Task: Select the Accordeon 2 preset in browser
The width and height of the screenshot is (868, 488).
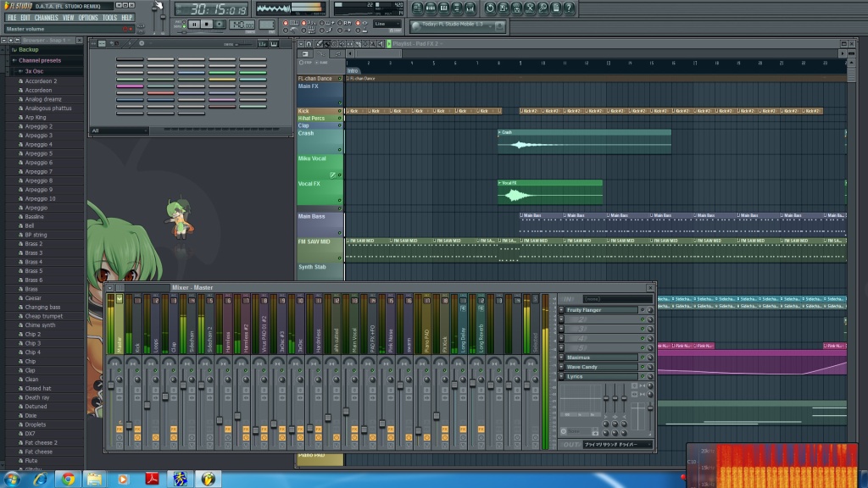Action: [41, 81]
